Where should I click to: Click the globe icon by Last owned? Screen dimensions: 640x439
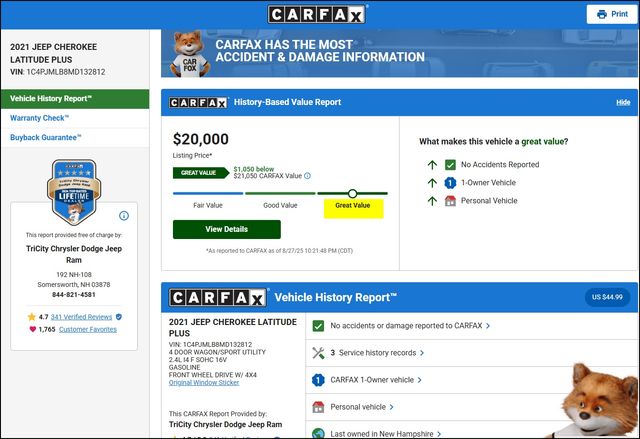click(x=318, y=433)
